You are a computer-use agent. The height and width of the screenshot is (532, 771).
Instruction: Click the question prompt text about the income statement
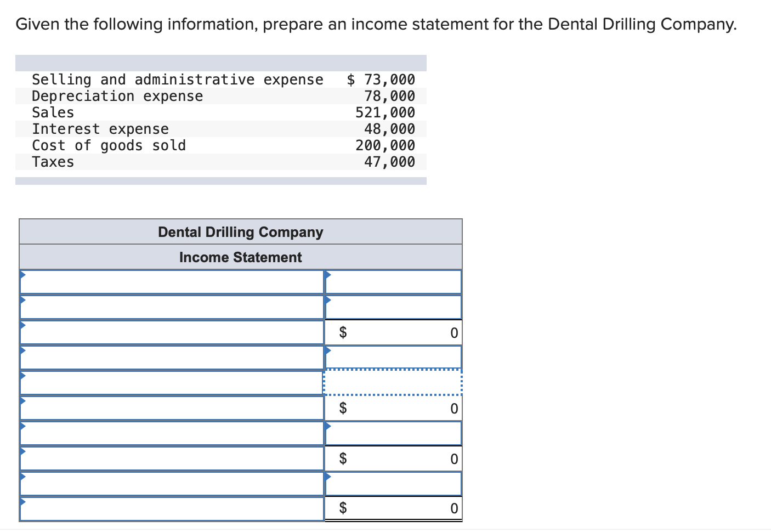[x=376, y=24]
